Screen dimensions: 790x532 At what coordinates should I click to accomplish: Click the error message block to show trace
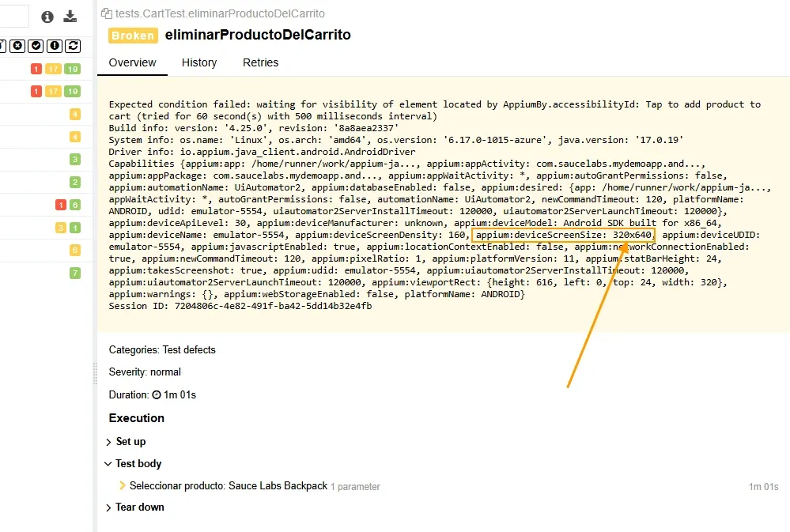tap(444, 205)
